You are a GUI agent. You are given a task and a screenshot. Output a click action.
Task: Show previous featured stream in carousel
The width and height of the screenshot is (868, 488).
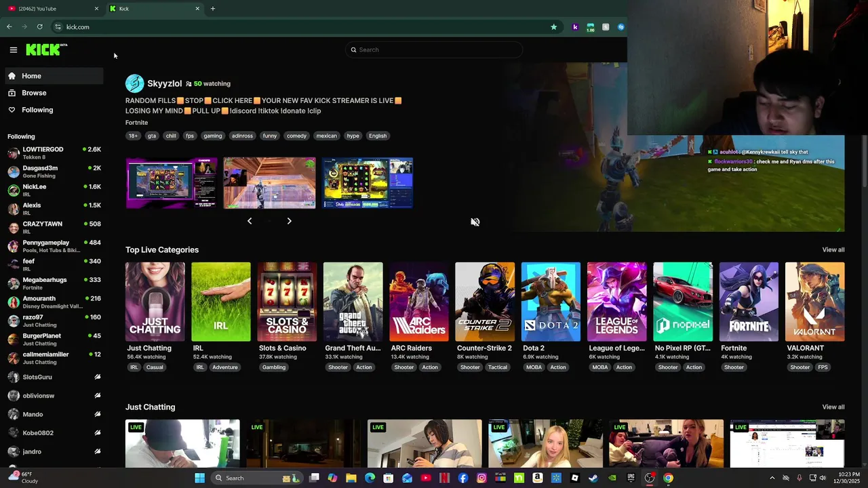(250, 221)
